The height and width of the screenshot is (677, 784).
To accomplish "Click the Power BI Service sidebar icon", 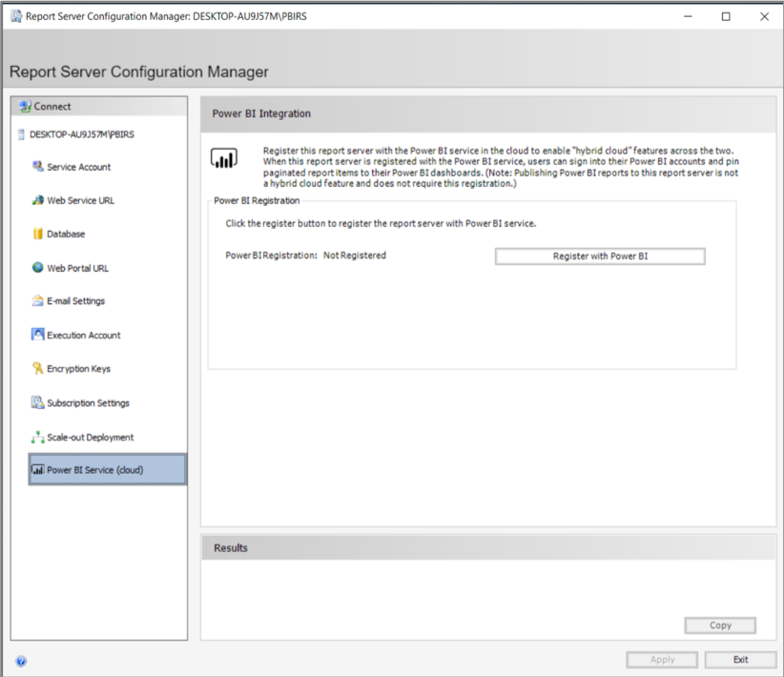I will 38,470.
